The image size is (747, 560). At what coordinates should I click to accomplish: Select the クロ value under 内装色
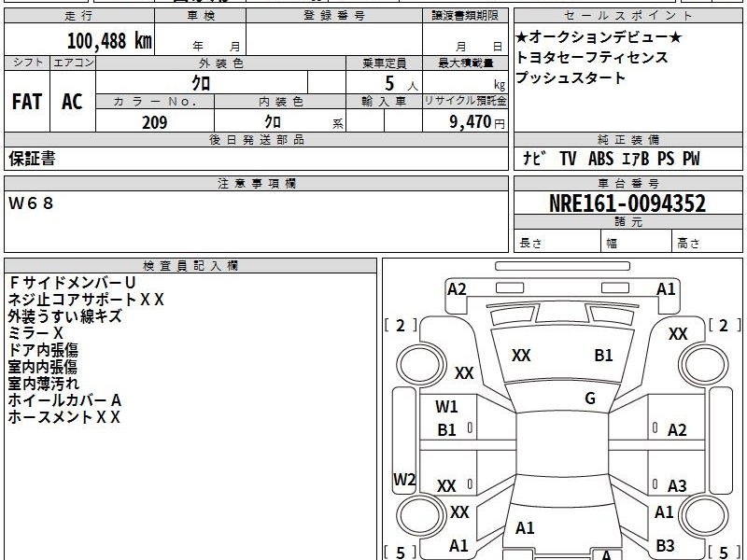[x=273, y=122]
